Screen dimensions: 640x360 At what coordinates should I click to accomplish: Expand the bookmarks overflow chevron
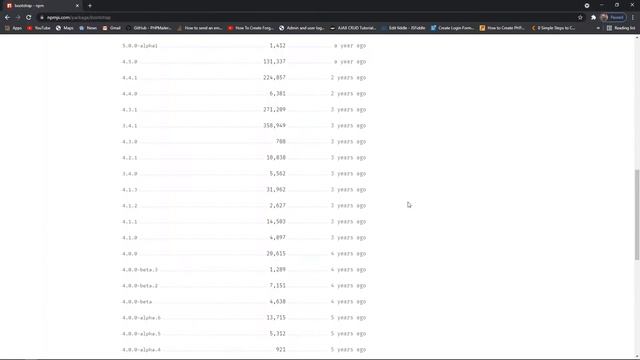598,28
